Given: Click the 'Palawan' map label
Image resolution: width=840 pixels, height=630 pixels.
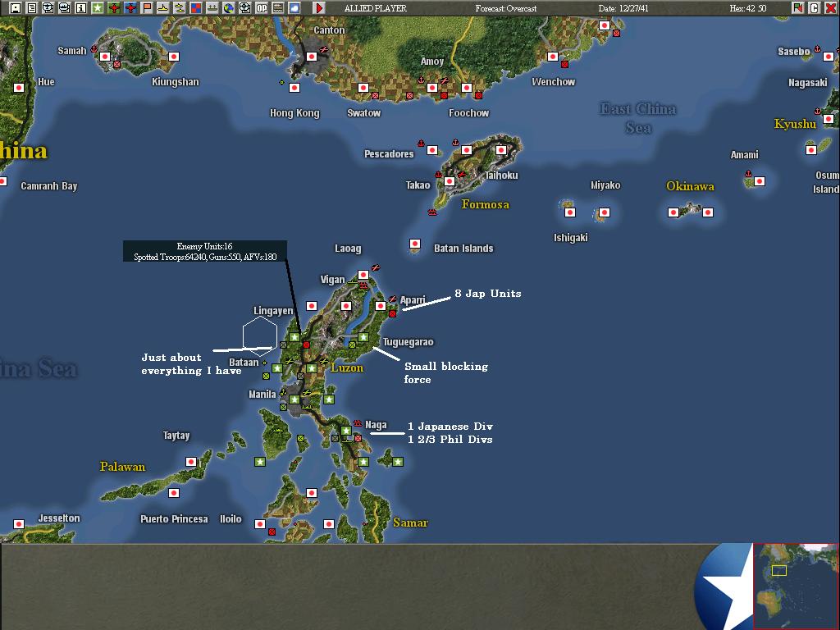Looking at the screenshot, I should pyautogui.click(x=123, y=467).
